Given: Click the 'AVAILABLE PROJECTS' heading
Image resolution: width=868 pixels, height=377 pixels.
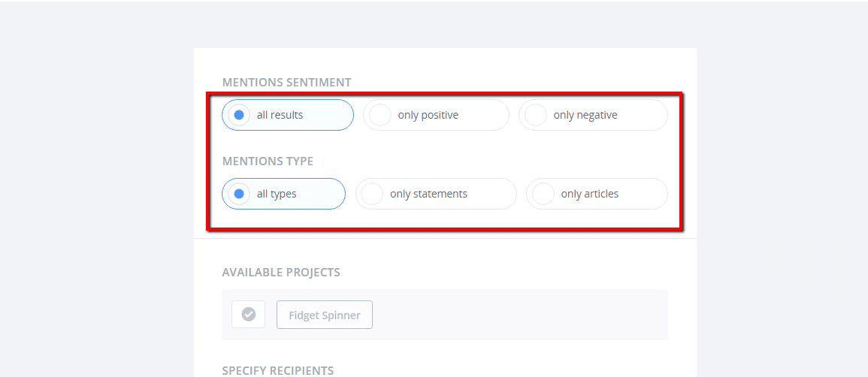Looking at the screenshot, I should (281, 273).
